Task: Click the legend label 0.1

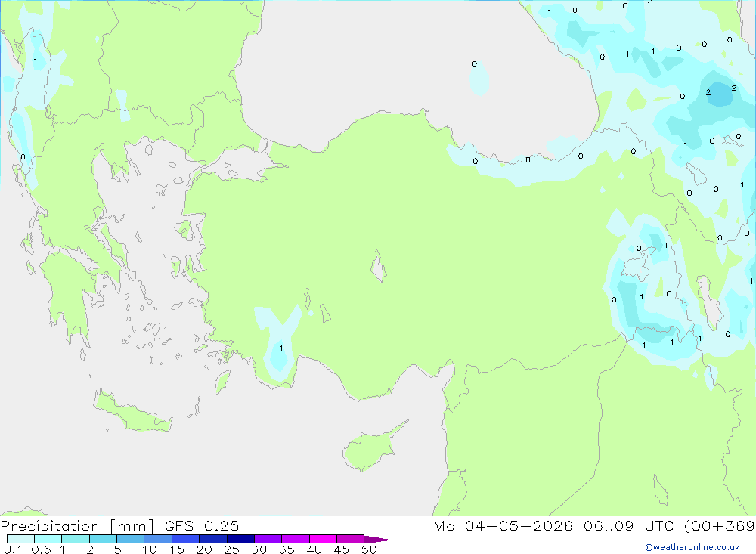Action: [x=12, y=549]
